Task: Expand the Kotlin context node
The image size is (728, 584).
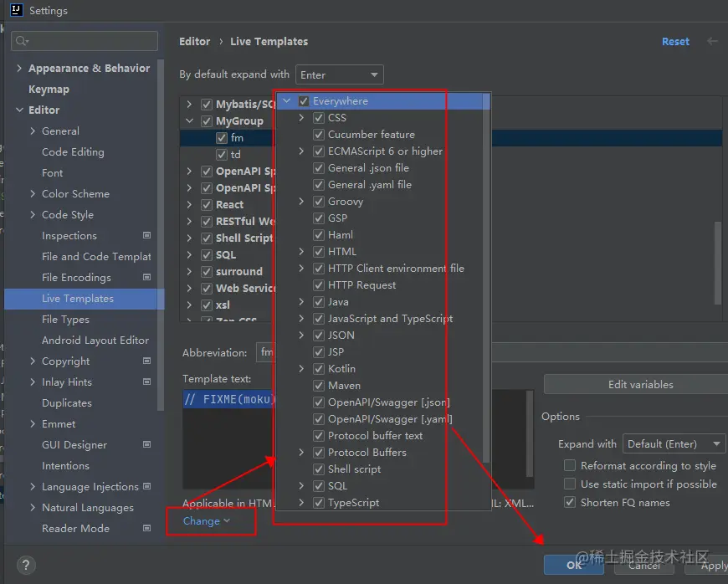Action: point(301,369)
